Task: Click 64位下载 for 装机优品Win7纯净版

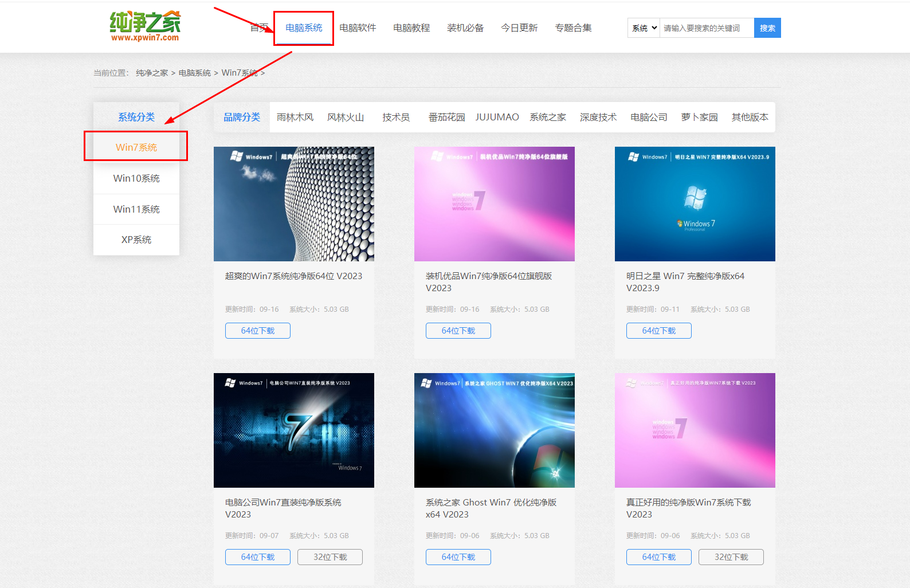Action: (458, 331)
